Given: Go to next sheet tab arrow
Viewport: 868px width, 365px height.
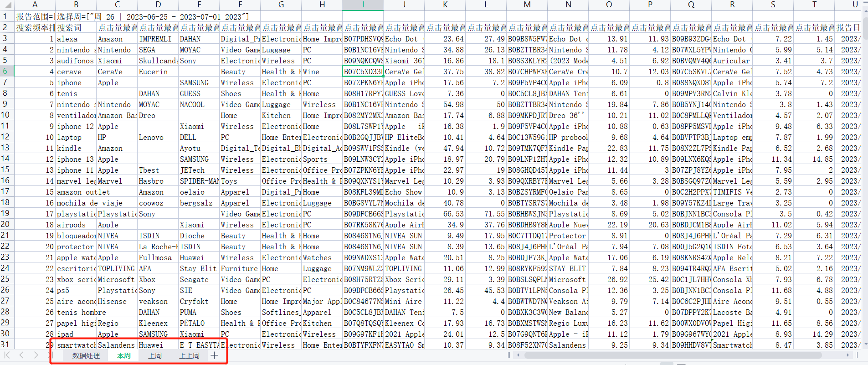Looking at the screenshot, I should [x=36, y=355].
